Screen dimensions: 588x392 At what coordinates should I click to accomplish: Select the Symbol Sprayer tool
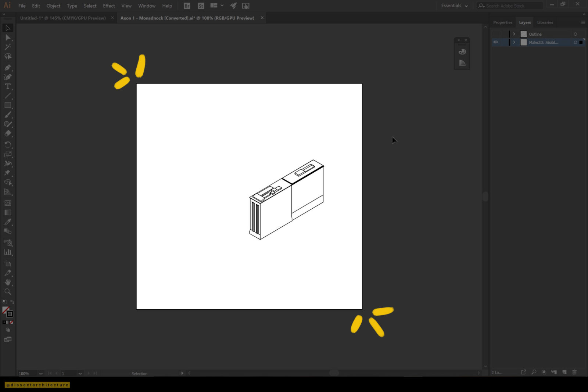click(x=8, y=242)
